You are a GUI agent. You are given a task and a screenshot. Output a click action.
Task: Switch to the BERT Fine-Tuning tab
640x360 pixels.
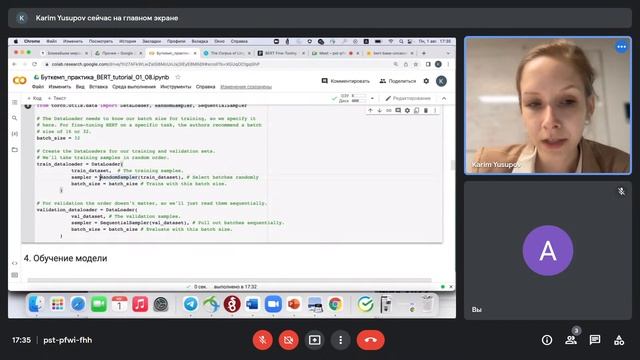click(x=281, y=53)
